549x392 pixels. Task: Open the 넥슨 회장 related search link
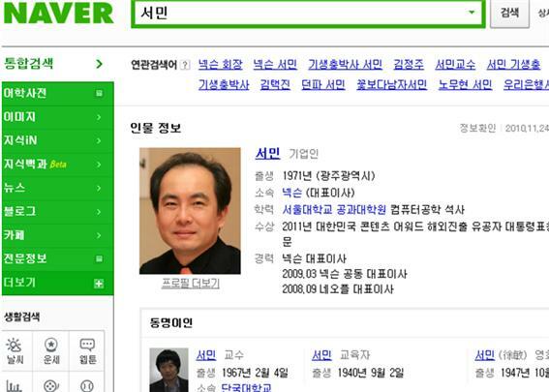pyautogui.click(x=220, y=65)
